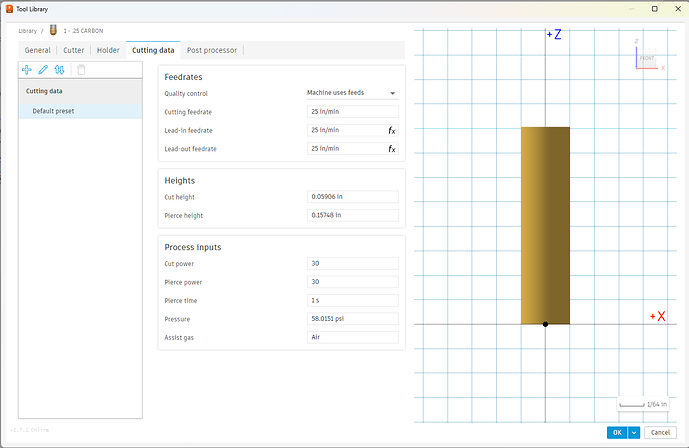Click the add new preset plus icon
This screenshot has height=448, width=689.
[x=27, y=70]
